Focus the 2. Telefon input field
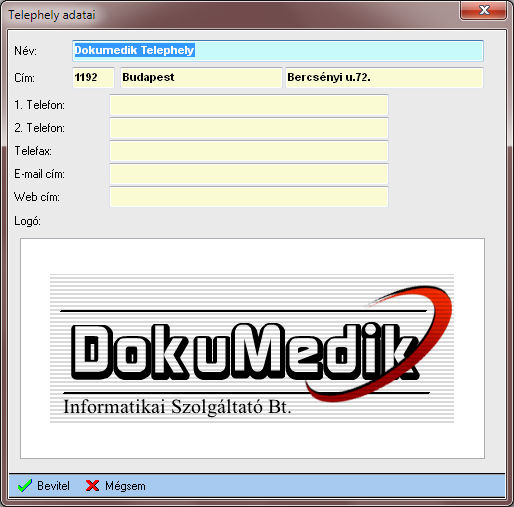The image size is (514, 507). [249, 128]
